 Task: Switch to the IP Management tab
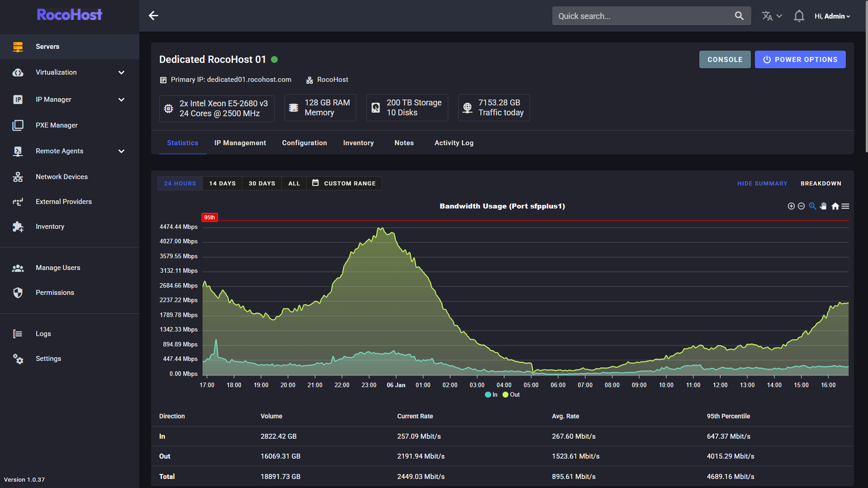[240, 143]
